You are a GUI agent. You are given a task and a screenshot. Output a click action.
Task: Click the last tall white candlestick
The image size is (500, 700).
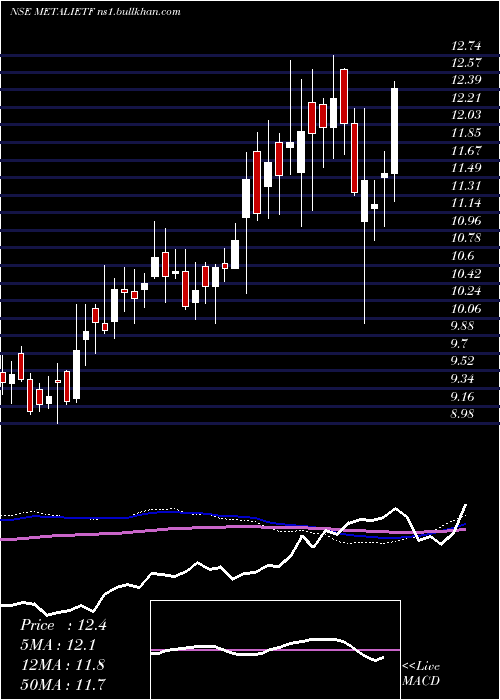point(395,131)
